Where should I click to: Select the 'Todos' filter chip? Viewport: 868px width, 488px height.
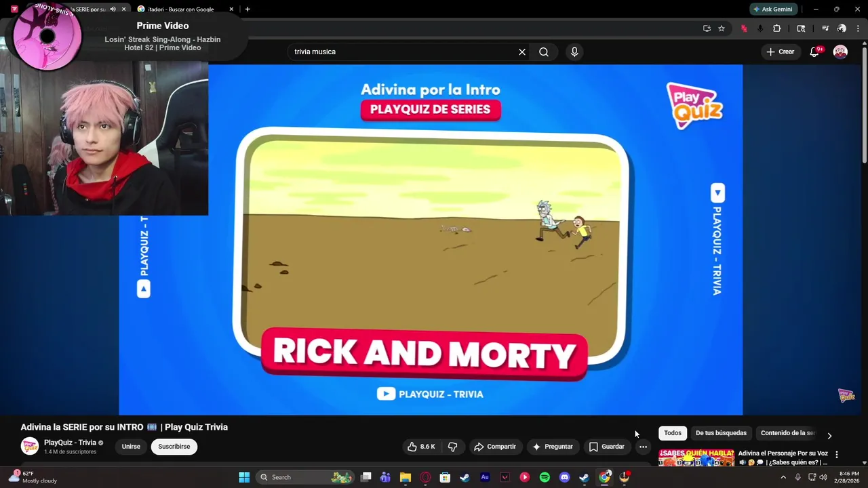(x=673, y=433)
